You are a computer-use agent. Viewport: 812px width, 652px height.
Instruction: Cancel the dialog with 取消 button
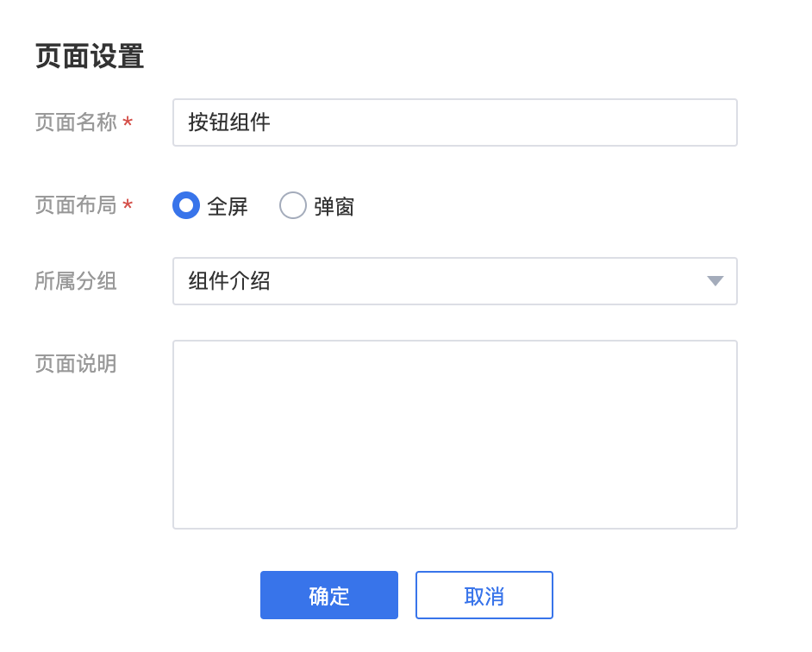[x=484, y=595]
